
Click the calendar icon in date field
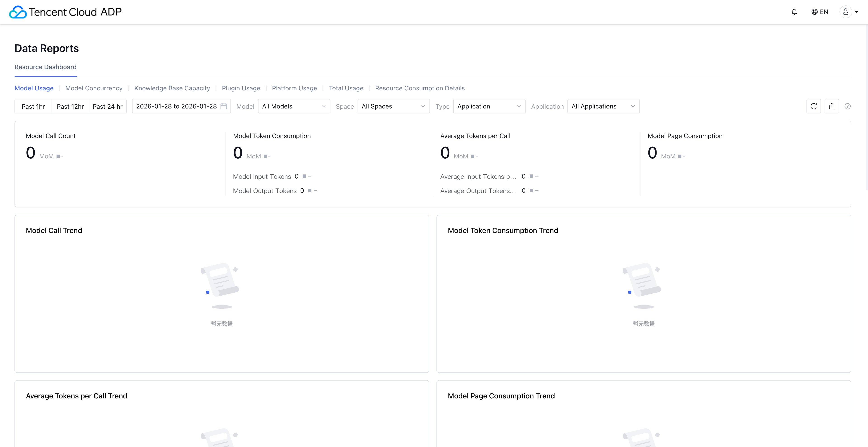(x=223, y=106)
